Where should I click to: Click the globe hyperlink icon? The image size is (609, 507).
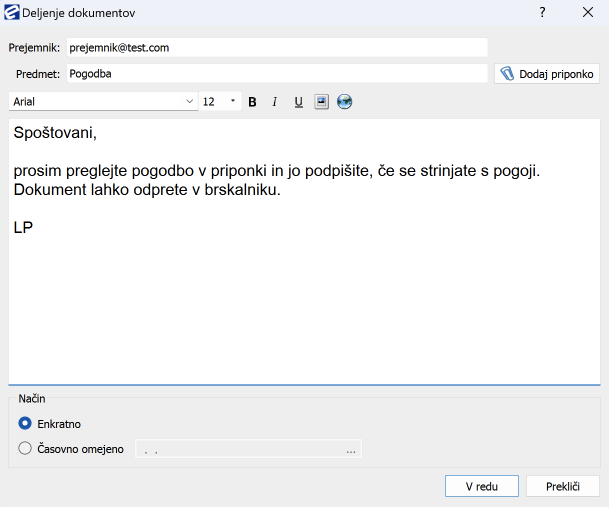(x=345, y=102)
